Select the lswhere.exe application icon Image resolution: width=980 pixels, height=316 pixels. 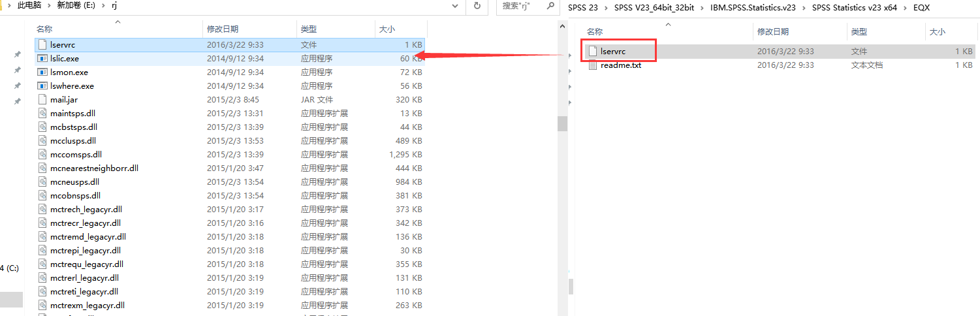click(42, 86)
